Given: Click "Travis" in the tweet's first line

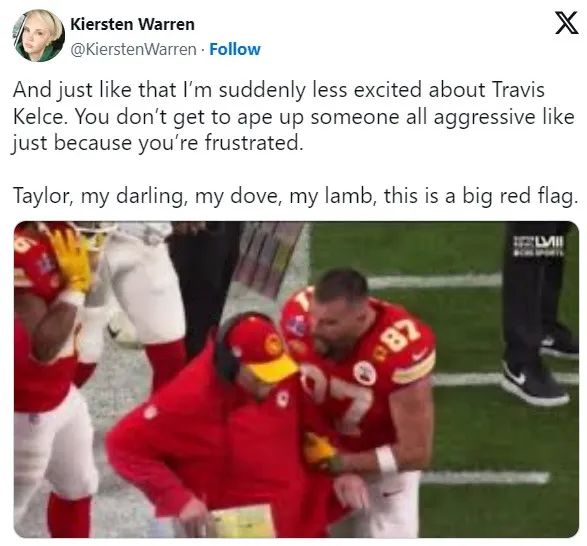Looking at the screenshot, I should 518,90.
